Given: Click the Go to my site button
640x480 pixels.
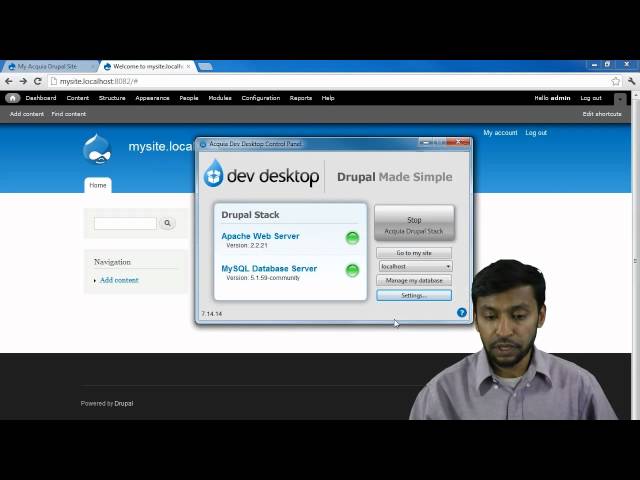Looking at the screenshot, I should pyautogui.click(x=414, y=253).
